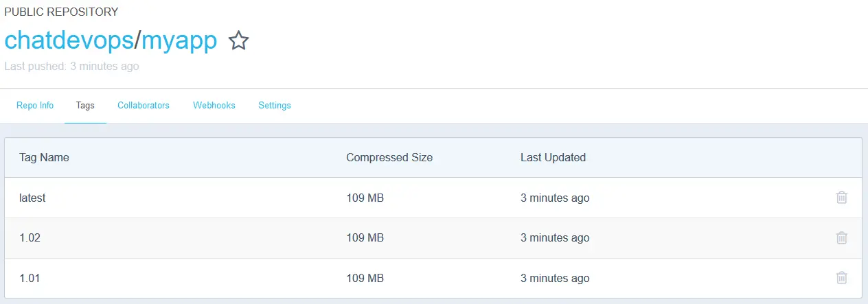Screen dimensions: 868x304
Task: Click the 109 MB size of latest tag
Action: [365, 198]
